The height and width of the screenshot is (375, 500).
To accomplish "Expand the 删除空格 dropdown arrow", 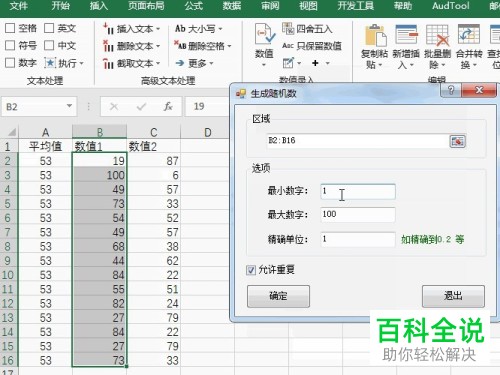I will click(229, 46).
